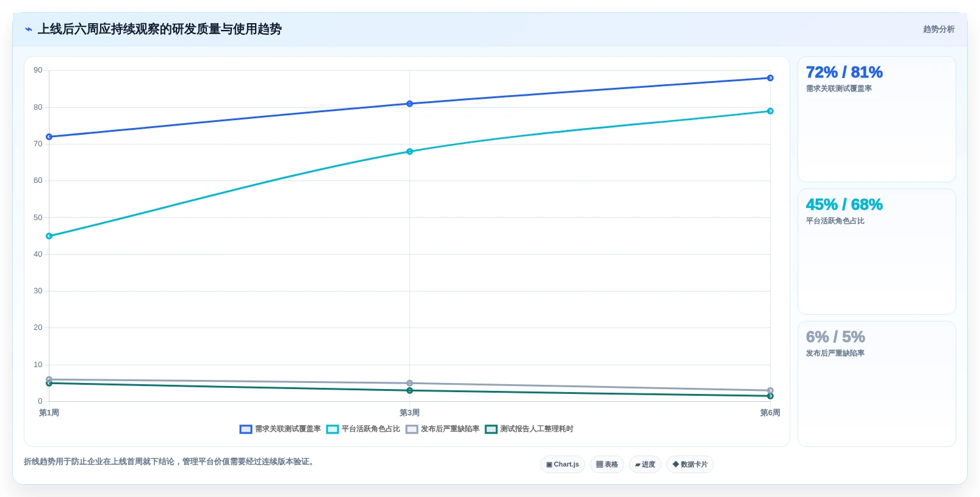This screenshot has width=980, height=497.
Task: Click 平台活跃角色占比 card caption
Action: pyautogui.click(x=835, y=221)
